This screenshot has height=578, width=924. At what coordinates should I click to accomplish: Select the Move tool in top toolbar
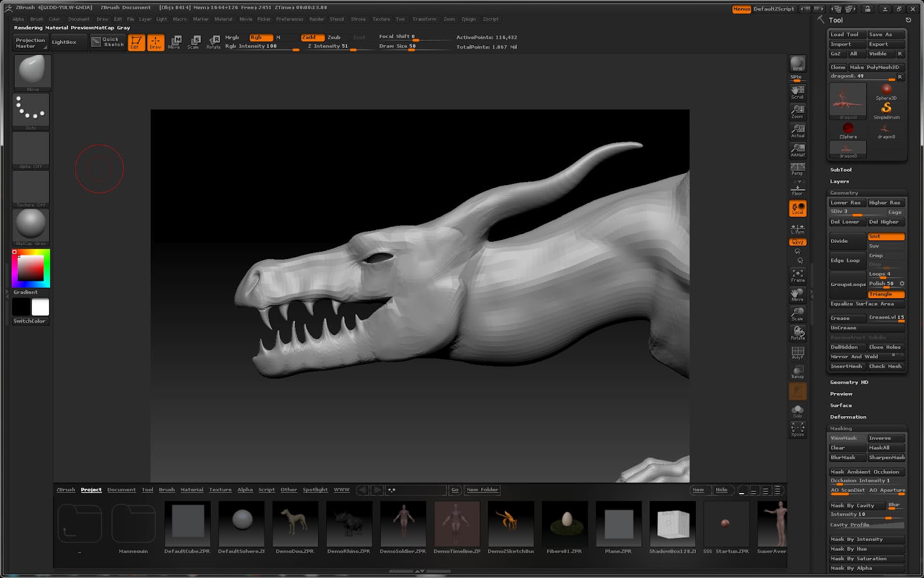[x=174, y=42]
